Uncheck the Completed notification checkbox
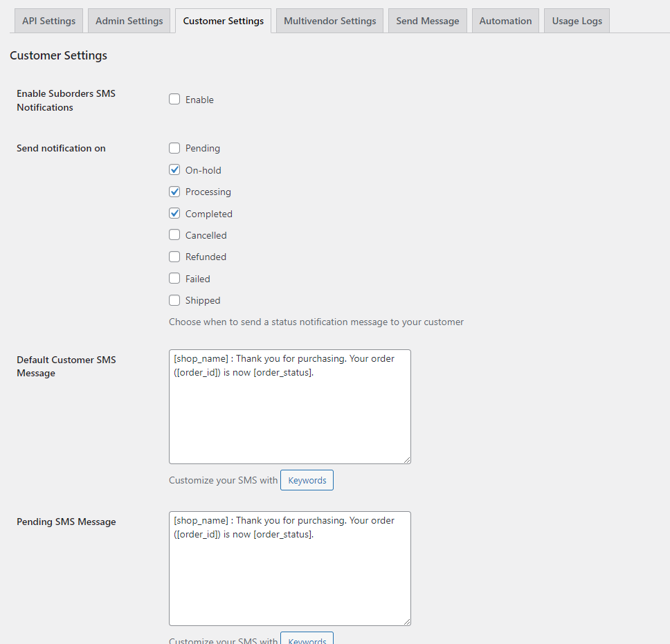The image size is (670, 644). pyautogui.click(x=174, y=214)
